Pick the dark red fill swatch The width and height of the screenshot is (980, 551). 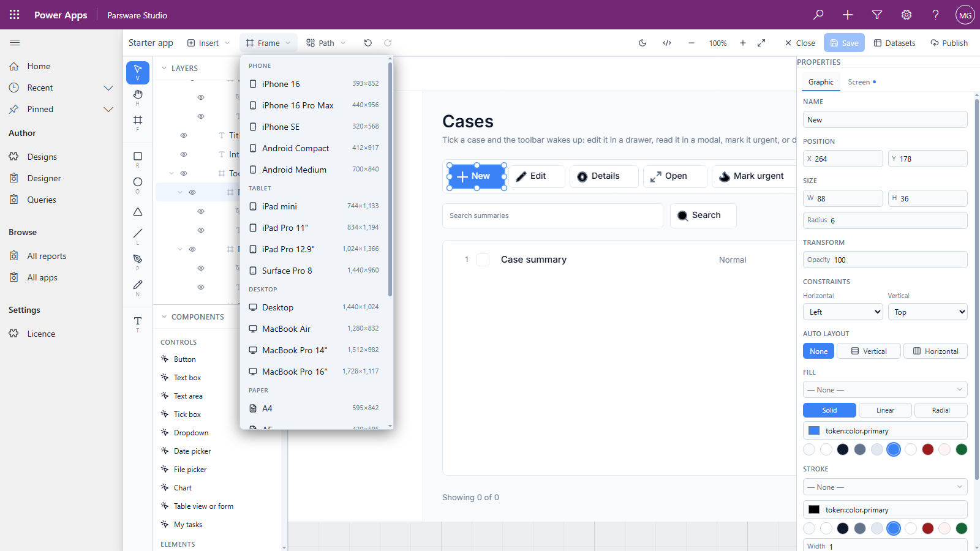click(927, 449)
